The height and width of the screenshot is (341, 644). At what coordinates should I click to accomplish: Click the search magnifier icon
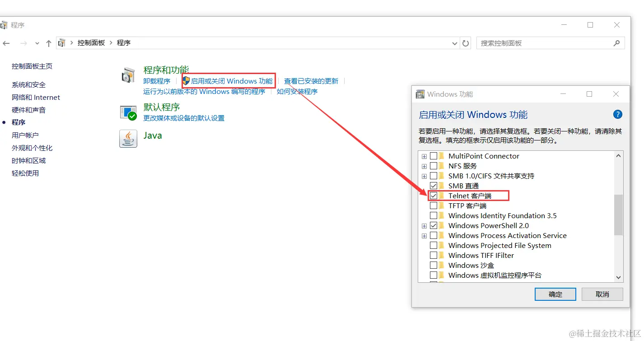tap(617, 43)
